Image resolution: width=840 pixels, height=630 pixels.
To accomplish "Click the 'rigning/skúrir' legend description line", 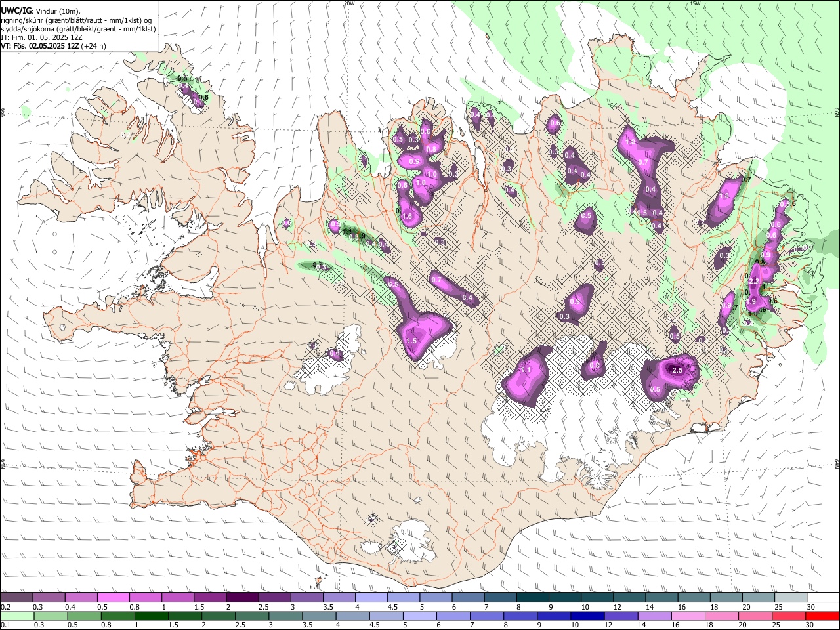I will click(x=76, y=20).
